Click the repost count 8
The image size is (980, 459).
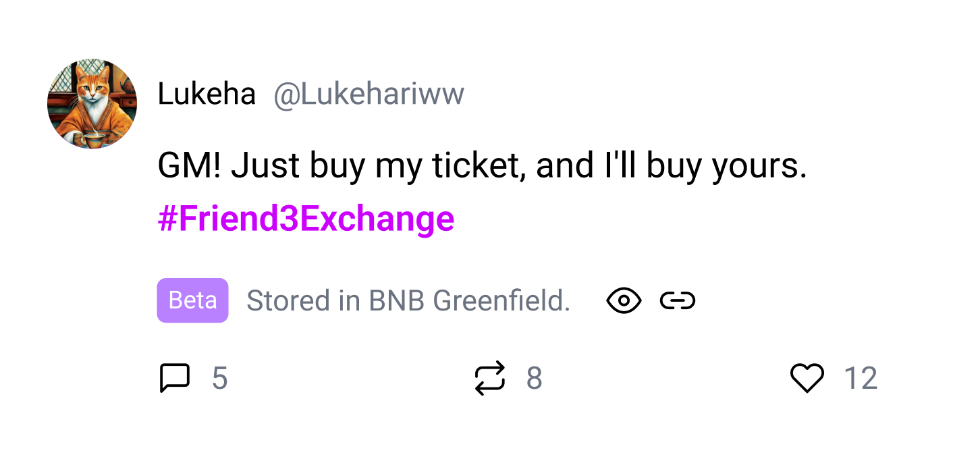tap(534, 379)
